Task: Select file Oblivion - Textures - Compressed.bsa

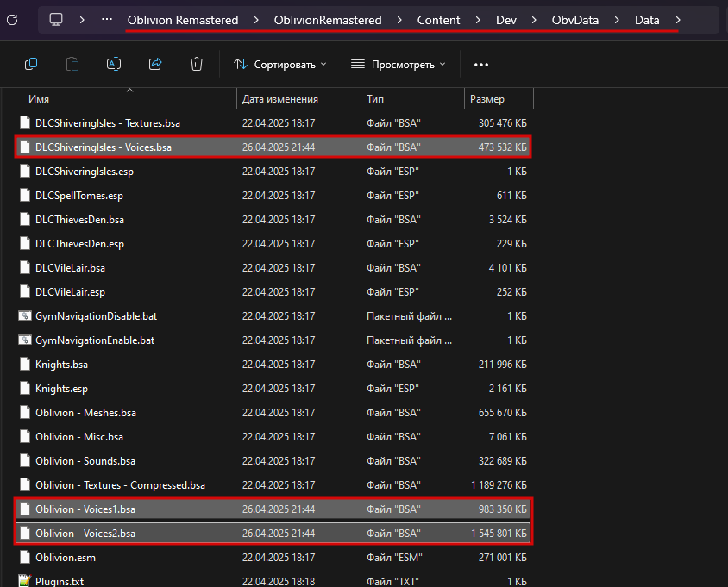Action: [x=273, y=485]
